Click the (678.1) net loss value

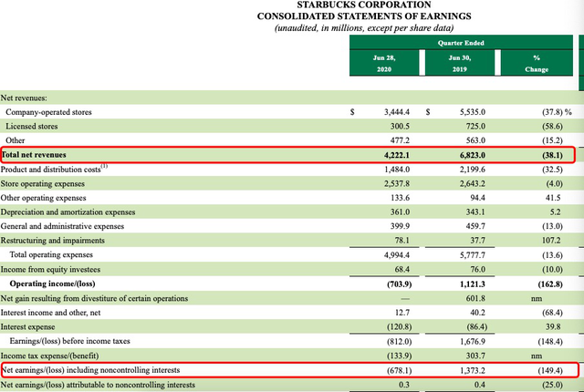point(397,370)
